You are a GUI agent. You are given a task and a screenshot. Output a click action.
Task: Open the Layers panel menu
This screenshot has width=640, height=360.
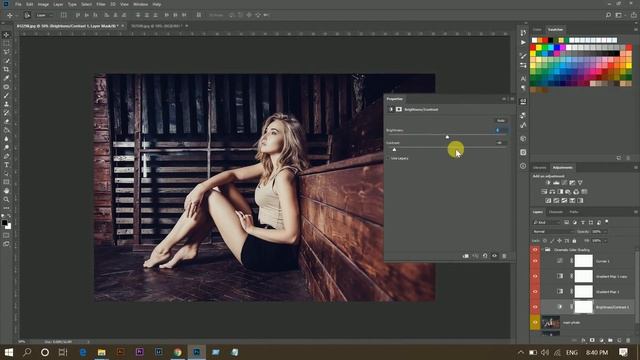coord(636,212)
